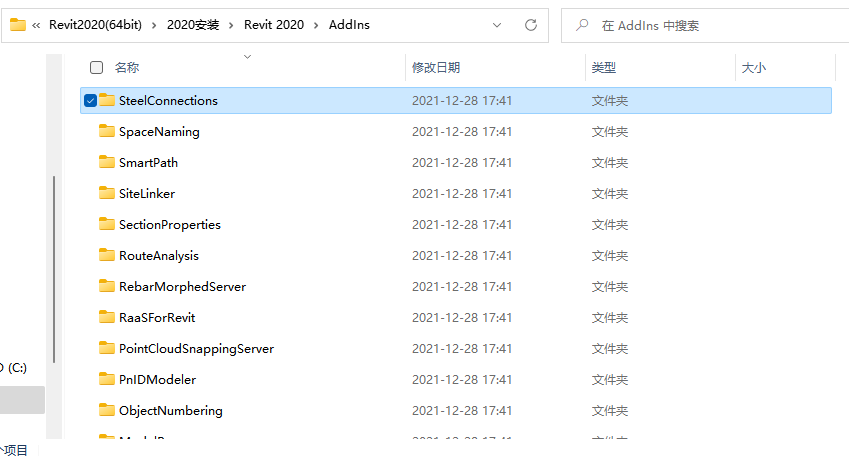
Task: Uncheck the SteelConnections folder checkbox
Action: click(x=91, y=100)
